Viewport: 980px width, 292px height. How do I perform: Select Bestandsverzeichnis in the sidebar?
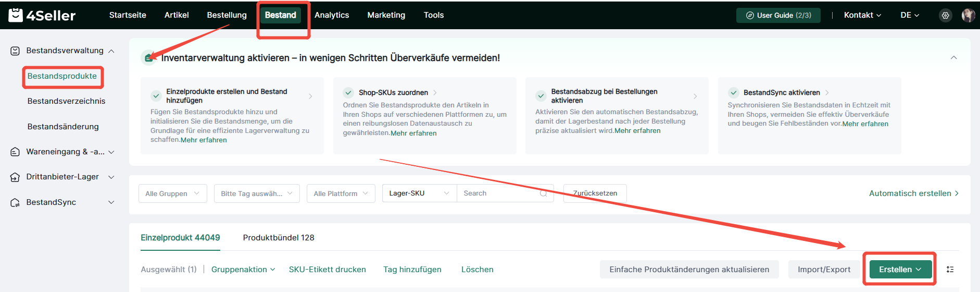(x=66, y=101)
